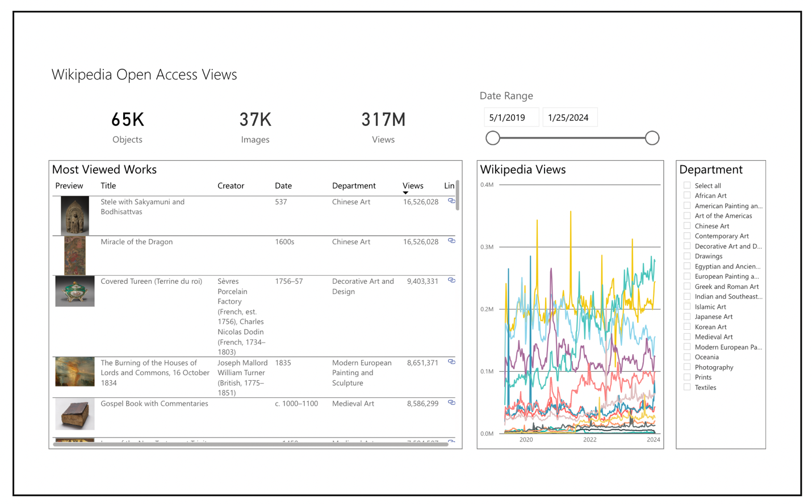
Task: Click the Wikipedia Views chart title
Action: (523, 169)
